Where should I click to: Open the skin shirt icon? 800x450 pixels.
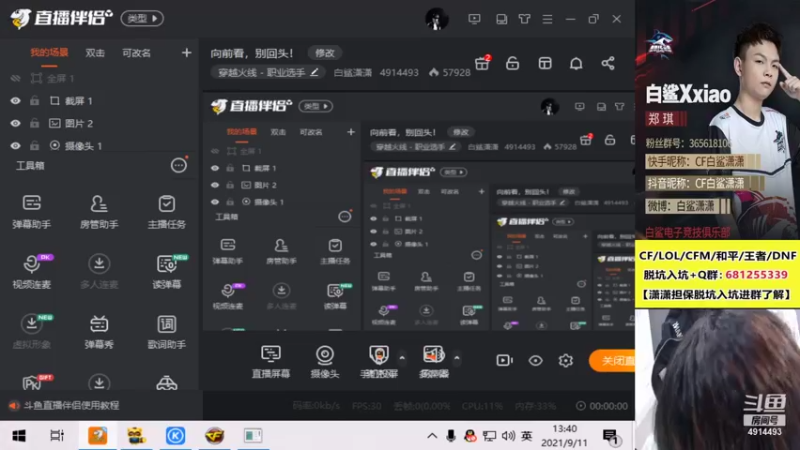524,19
